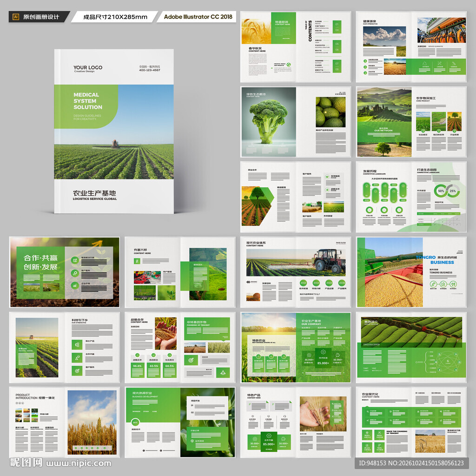Select the '合作·共赢' headline text

tap(41, 258)
